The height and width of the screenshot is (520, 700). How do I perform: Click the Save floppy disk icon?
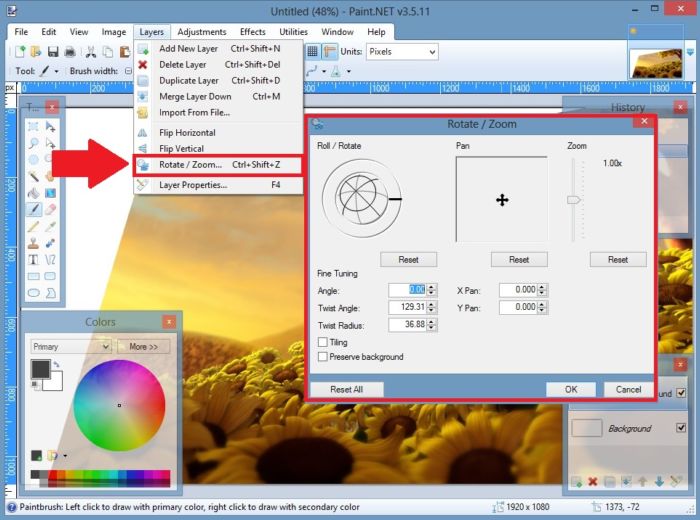pyautogui.click(x=53, y=52)
